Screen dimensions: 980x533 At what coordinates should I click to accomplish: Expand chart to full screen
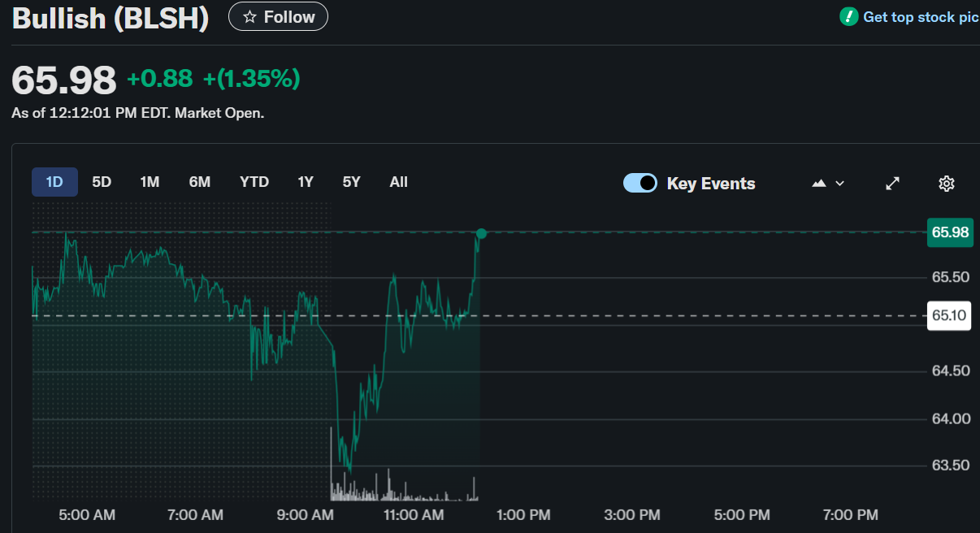click(892, 184)
